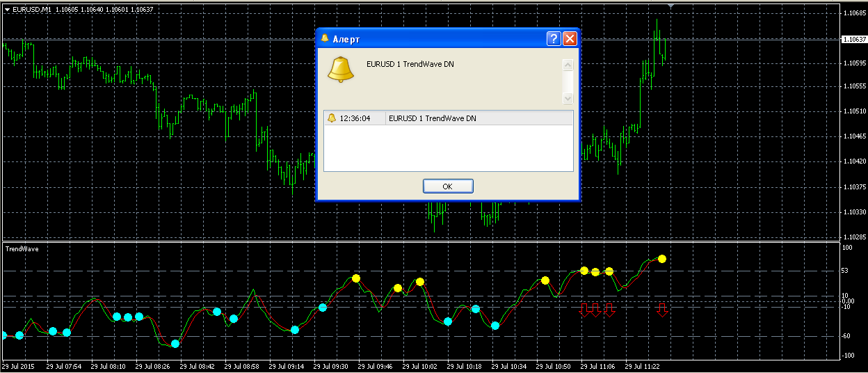Screen dimensions: 868x373
Task: Open the EURUSD,M1 chart title dropdown arrow
Action: click(7, 10)
